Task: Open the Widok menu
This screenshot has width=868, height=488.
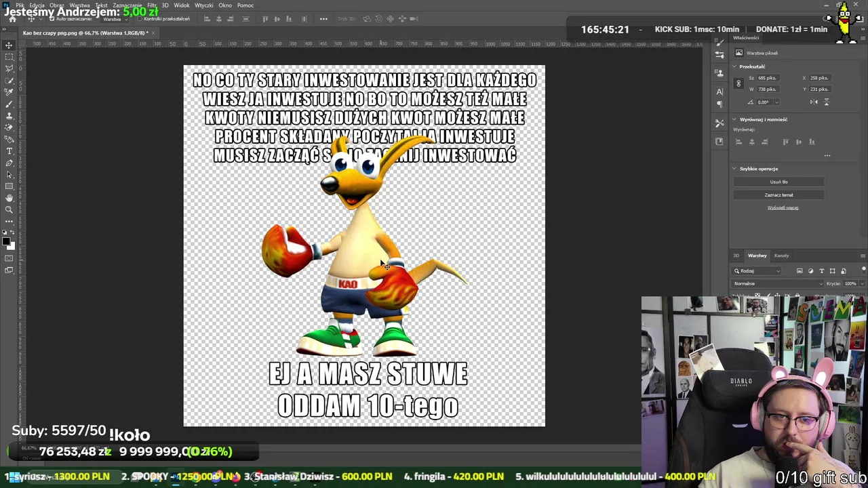Action: tap(182, 5)
